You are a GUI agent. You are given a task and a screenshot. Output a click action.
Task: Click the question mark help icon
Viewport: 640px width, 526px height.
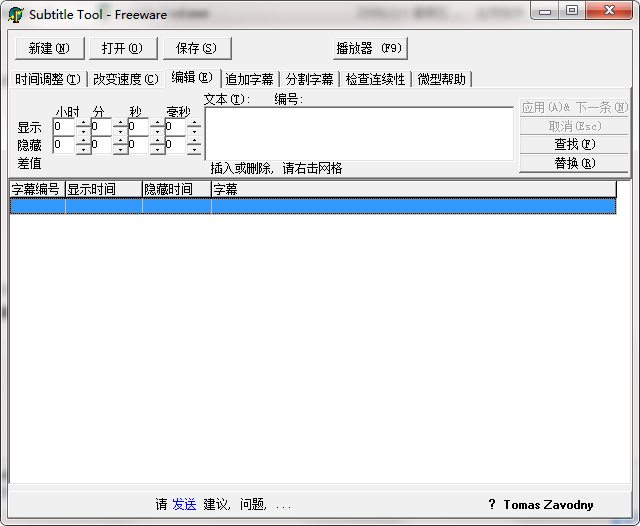pos(492,505)
